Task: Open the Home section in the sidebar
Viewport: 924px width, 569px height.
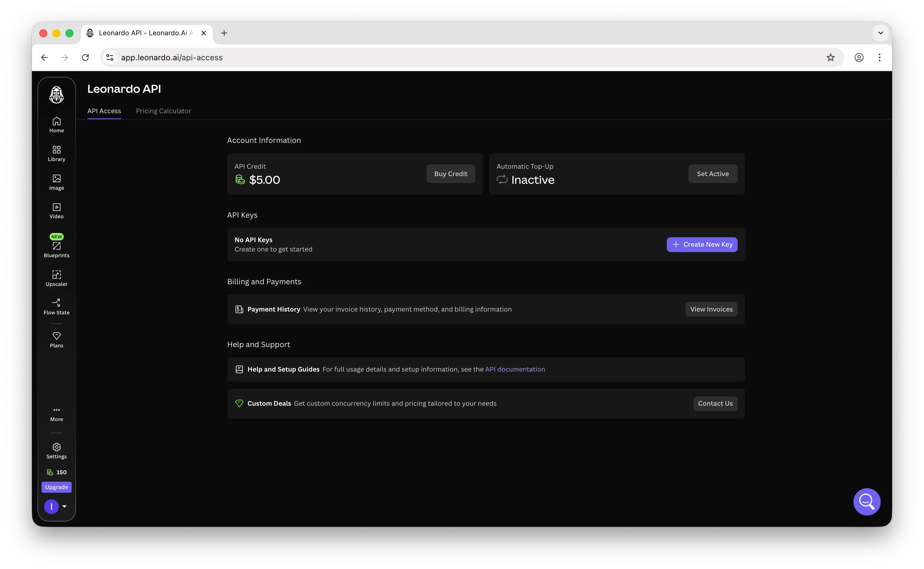Action: click(56, 125)
